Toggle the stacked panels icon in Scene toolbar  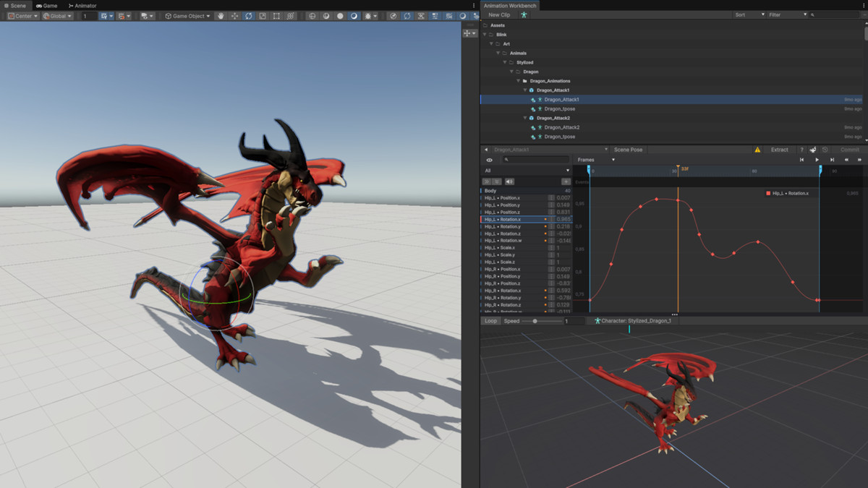coord(435,16)
